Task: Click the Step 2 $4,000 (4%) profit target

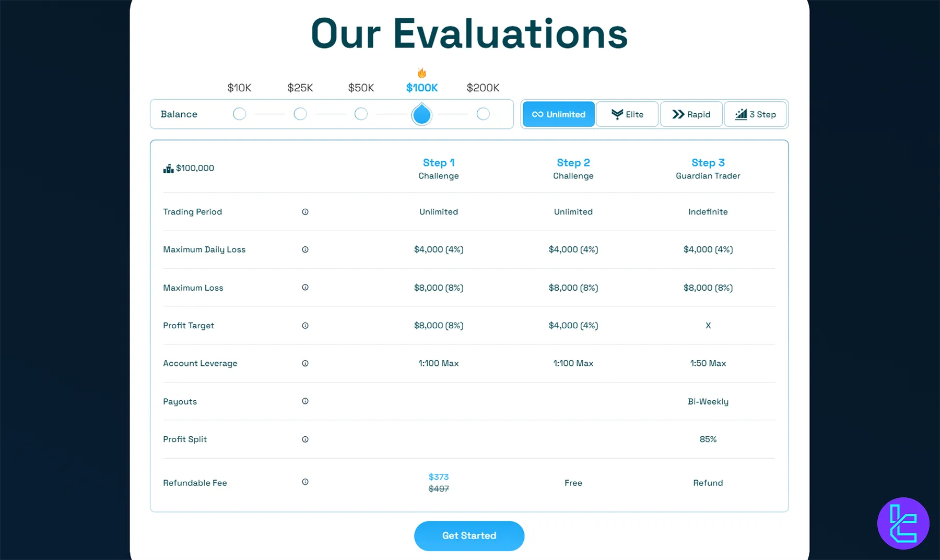Action: pyautogui.click(x=573, y=326)
